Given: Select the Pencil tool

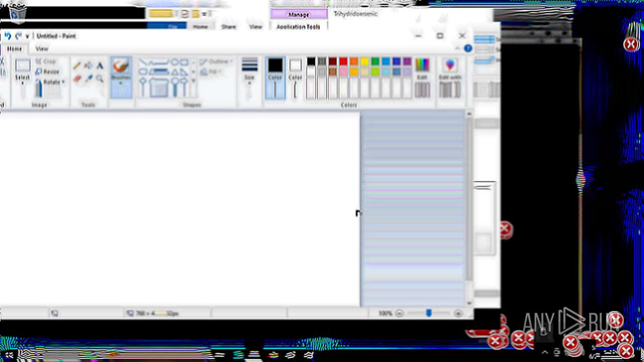Looking at the screenshot, I should click(77, 65).
